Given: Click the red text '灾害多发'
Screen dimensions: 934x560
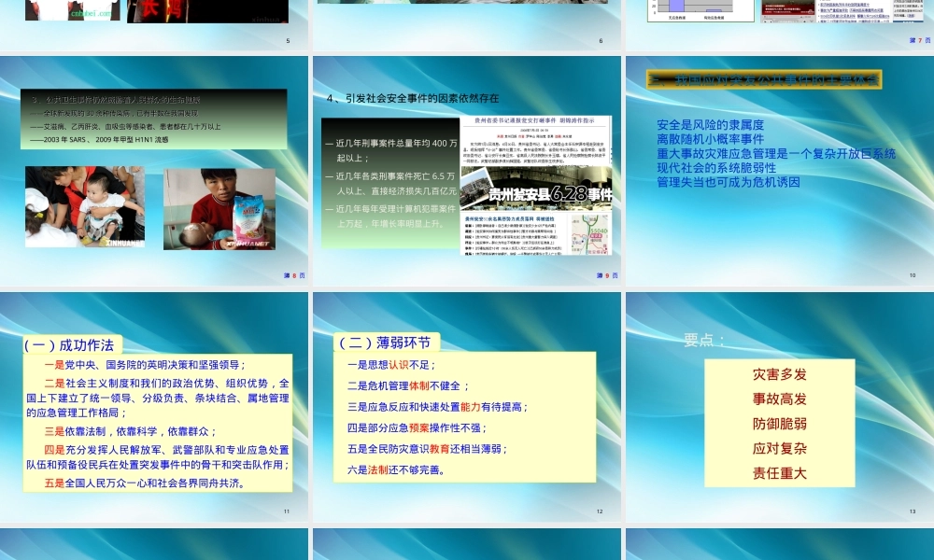Looking at the screenshot, I should click(779, 374).
